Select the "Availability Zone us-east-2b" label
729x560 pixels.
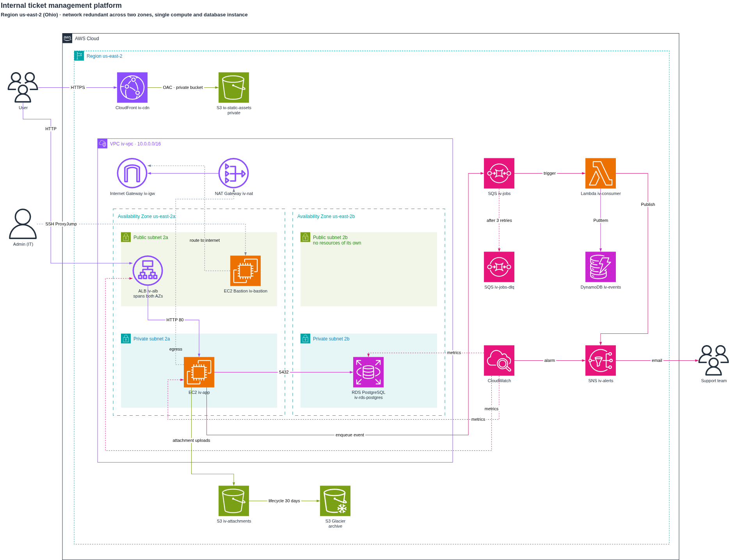326,216
